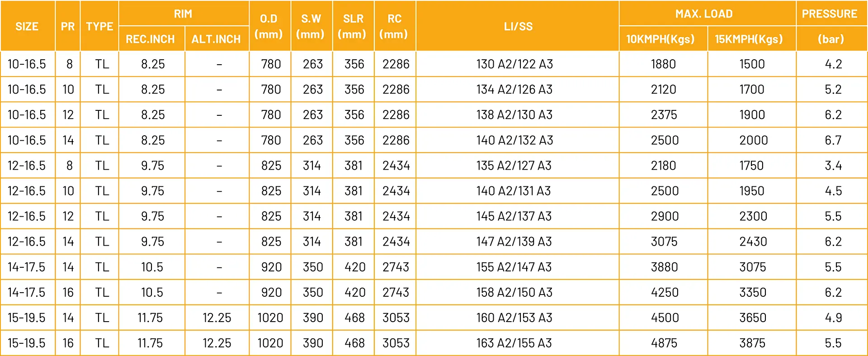Select the 3.4 pressure value
The width and height of the screenshot is (868, 356).
[x=833, y=166]
